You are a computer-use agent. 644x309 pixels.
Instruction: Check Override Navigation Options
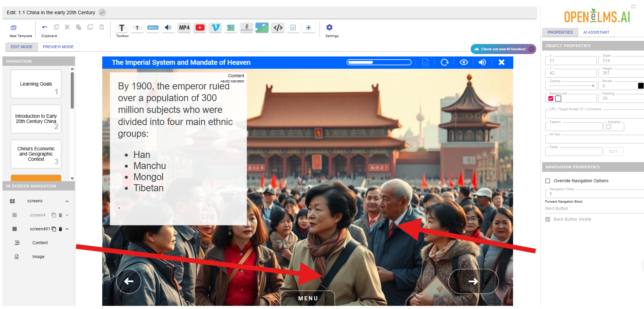548,181
